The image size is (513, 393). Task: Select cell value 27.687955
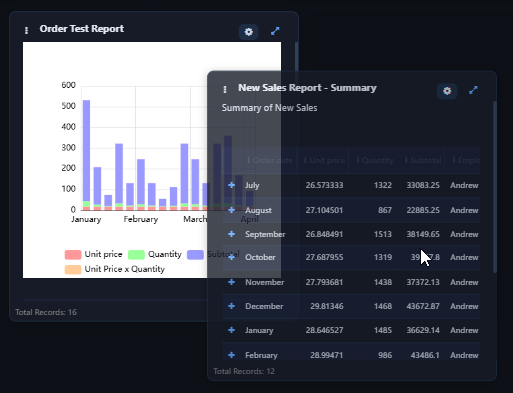(x=324, y=257)
